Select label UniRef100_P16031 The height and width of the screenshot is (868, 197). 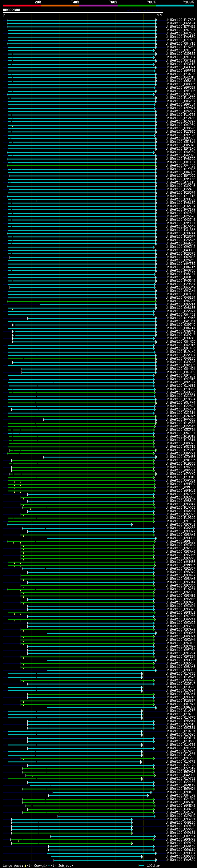point(180,589)
